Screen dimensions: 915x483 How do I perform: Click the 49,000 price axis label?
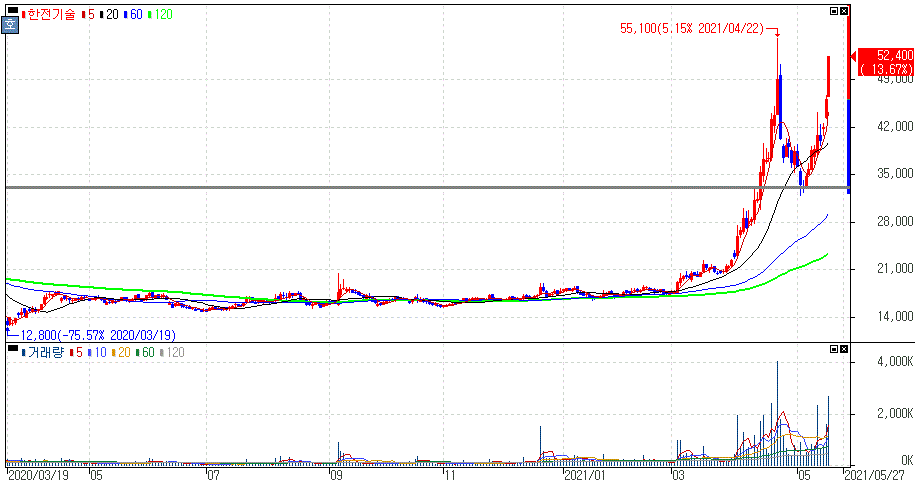point(895,79)
